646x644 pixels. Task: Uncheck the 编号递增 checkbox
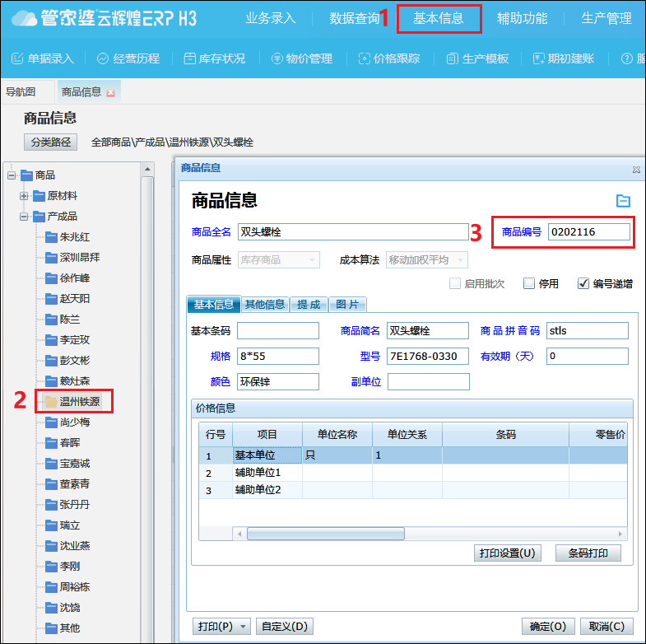tap(583, 283)
